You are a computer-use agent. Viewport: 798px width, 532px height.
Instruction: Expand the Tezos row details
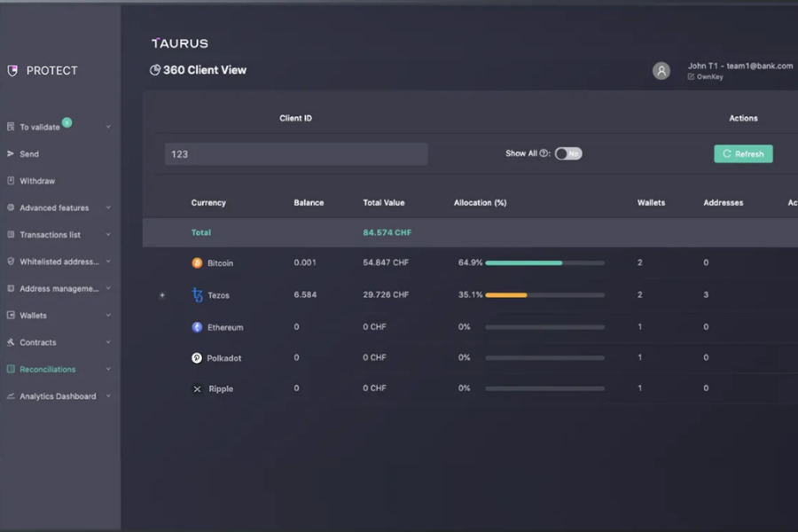[162, 295]
